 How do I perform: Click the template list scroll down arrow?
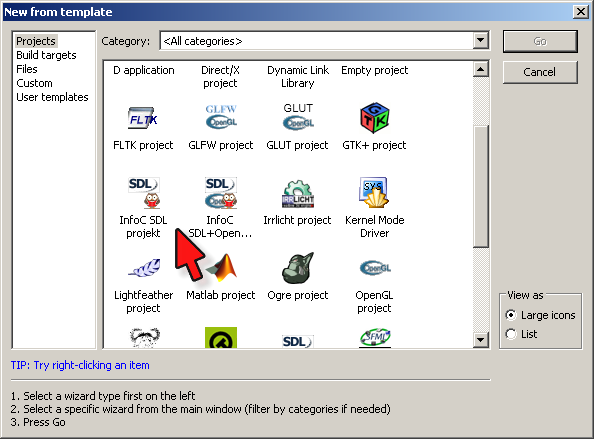click(x=480, y=339)
